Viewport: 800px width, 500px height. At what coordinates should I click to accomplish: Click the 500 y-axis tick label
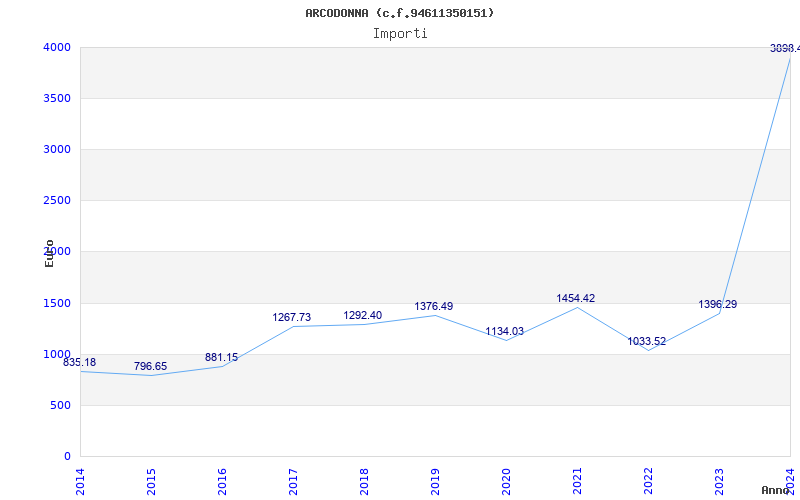click(60, 406)
